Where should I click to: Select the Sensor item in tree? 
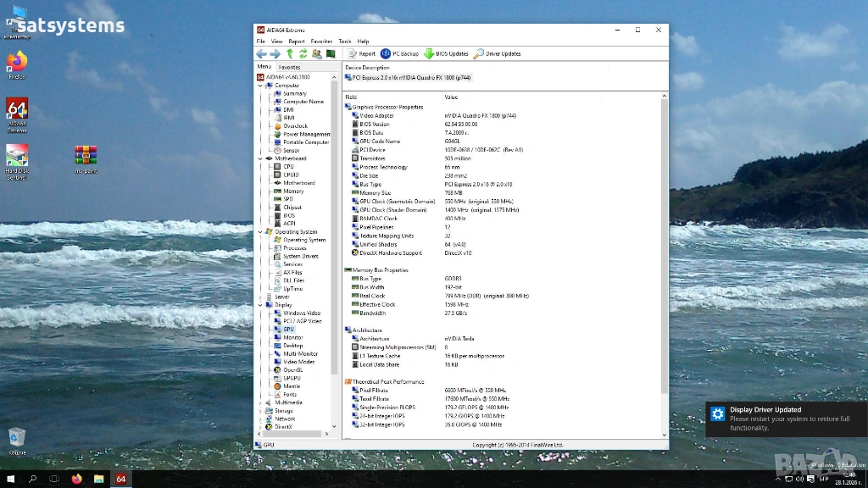tap(291, 150)
